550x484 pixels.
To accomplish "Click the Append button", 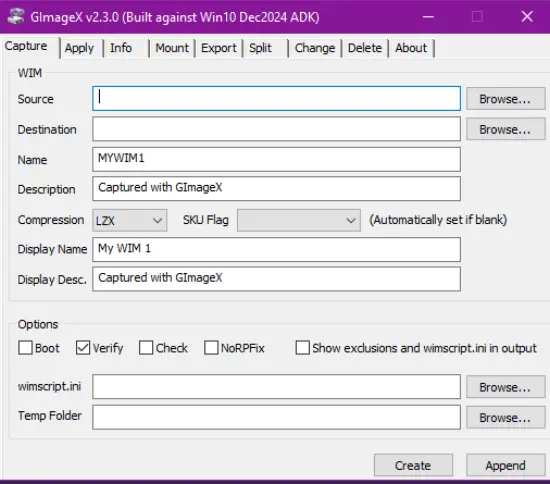I will click(x=505, y=465).
